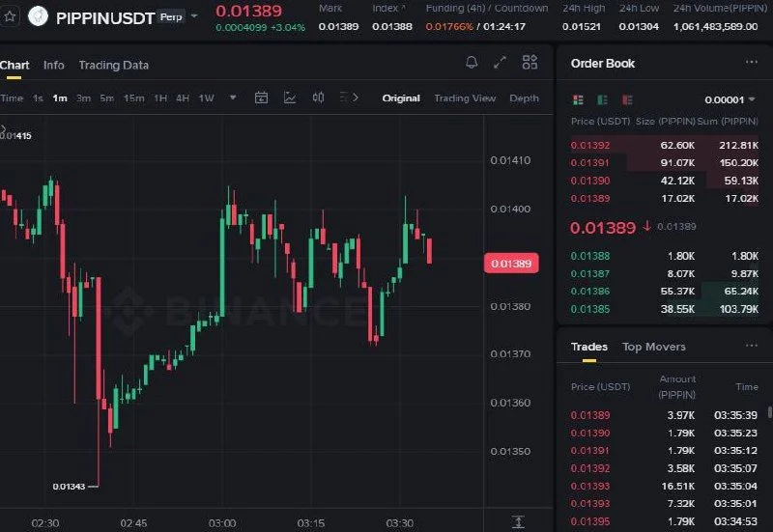Open the Trading Data tab

[x=113, y=65]
